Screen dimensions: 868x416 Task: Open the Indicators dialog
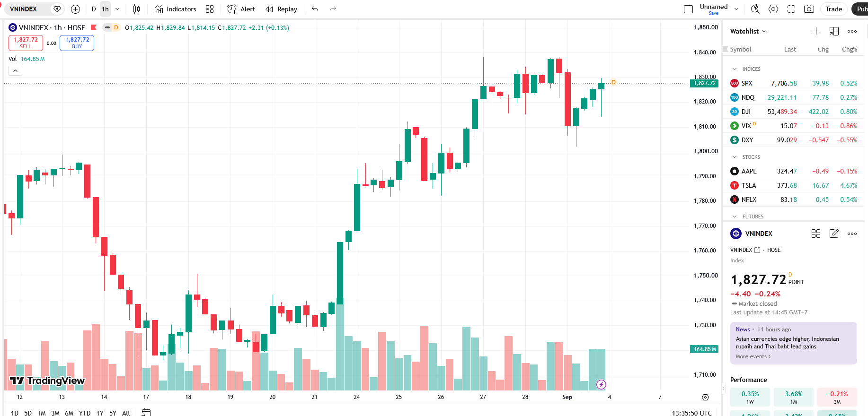pos(176,9)
